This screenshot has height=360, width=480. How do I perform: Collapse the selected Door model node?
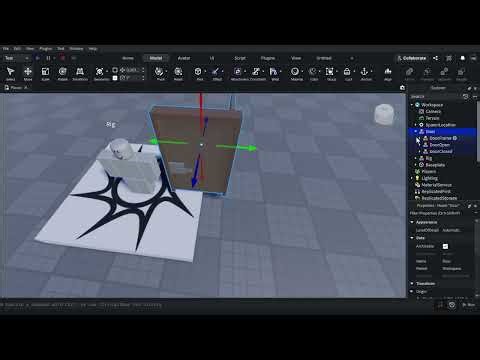(x=416, y=131)
